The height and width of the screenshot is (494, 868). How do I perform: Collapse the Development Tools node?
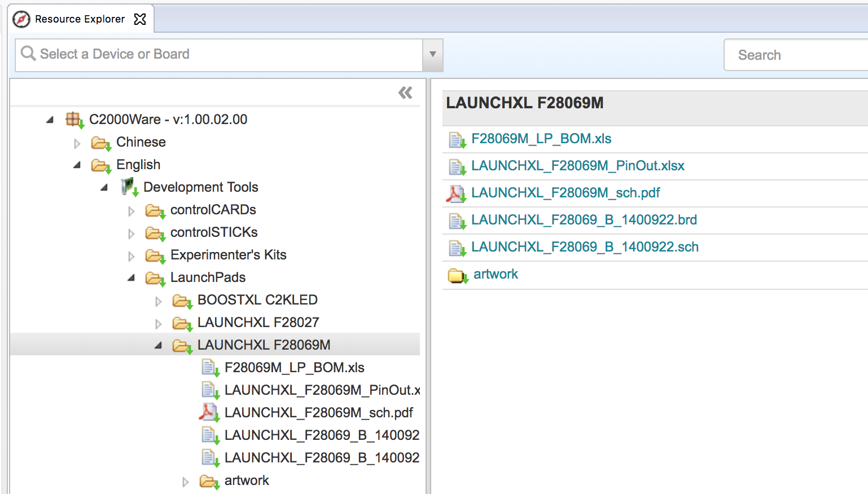coord(104,188)
